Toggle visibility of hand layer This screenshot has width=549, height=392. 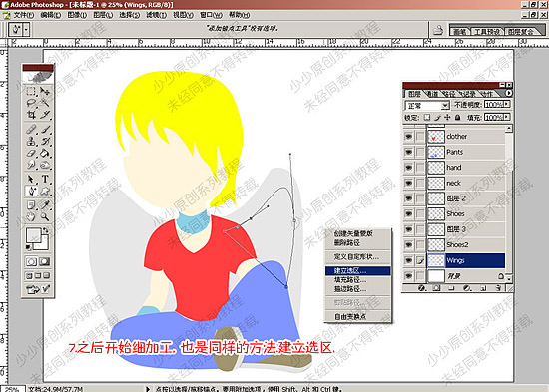[408, 168]
